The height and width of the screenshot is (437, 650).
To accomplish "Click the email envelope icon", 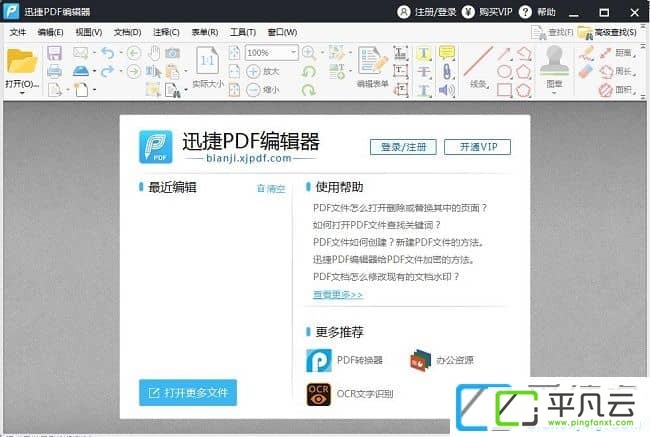I will 80,53.
